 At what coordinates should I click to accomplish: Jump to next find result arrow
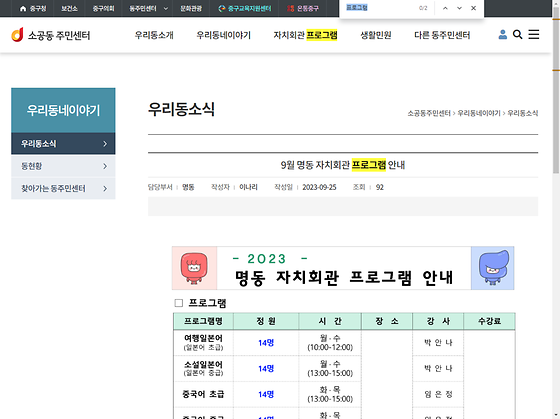pyautogui.click(x=459, y=8)
